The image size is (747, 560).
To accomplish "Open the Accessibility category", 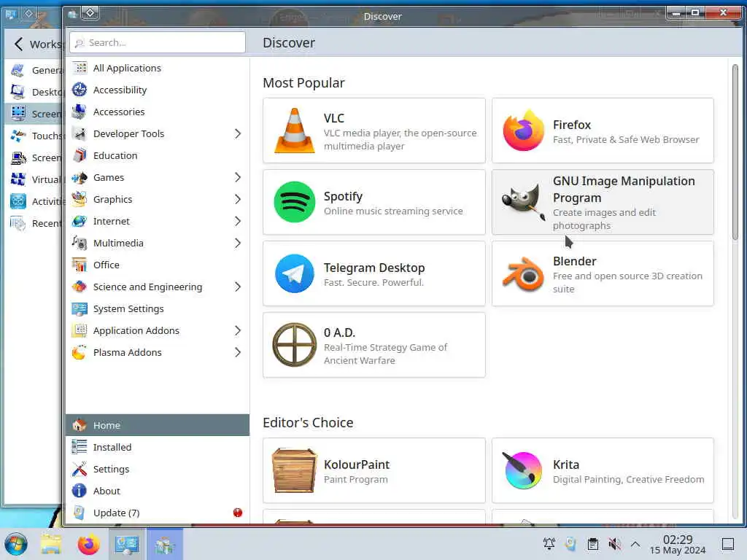I will coord(158,90).
